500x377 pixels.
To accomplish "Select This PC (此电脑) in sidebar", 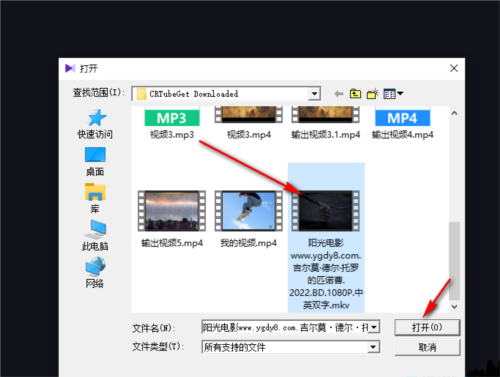I will (x=95, y=236).
